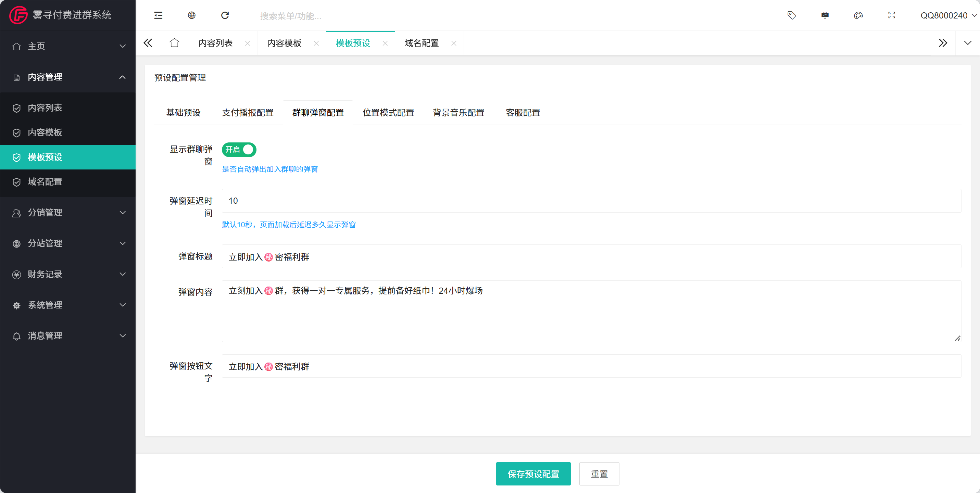Image resolution: width=980 pixels, height=493 pixels.
Task: Expand the 分销管理 chevron
Action: point(123,213)
